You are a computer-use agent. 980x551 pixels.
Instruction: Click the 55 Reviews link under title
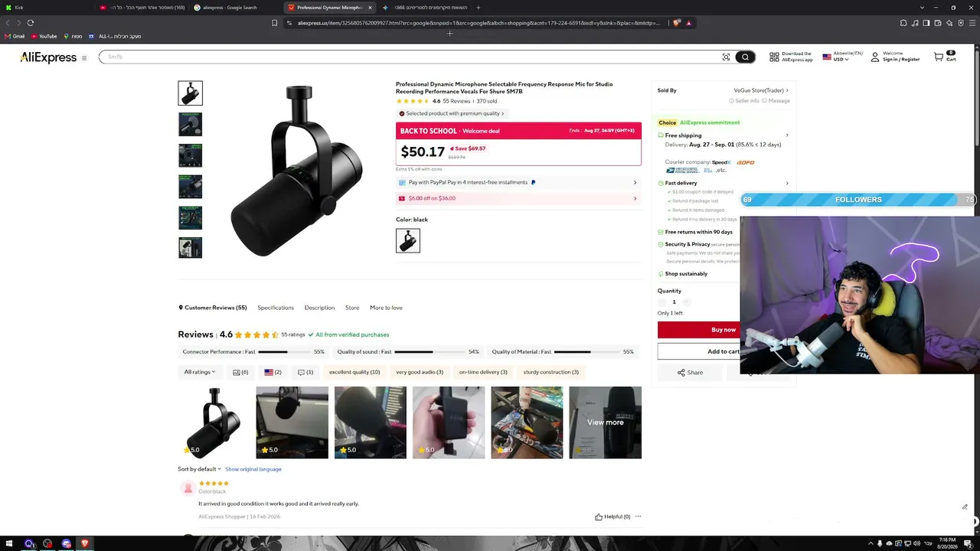(456, 101)
